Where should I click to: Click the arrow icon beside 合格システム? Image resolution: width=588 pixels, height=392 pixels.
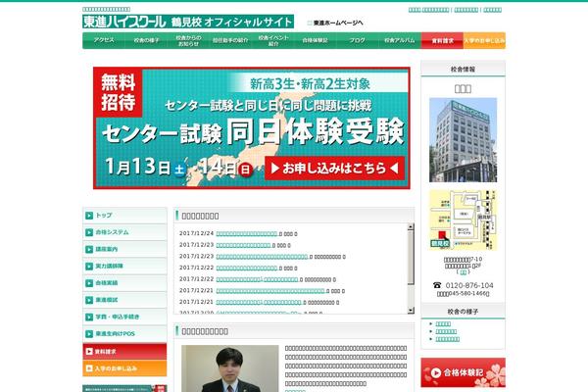coord(89,232)
